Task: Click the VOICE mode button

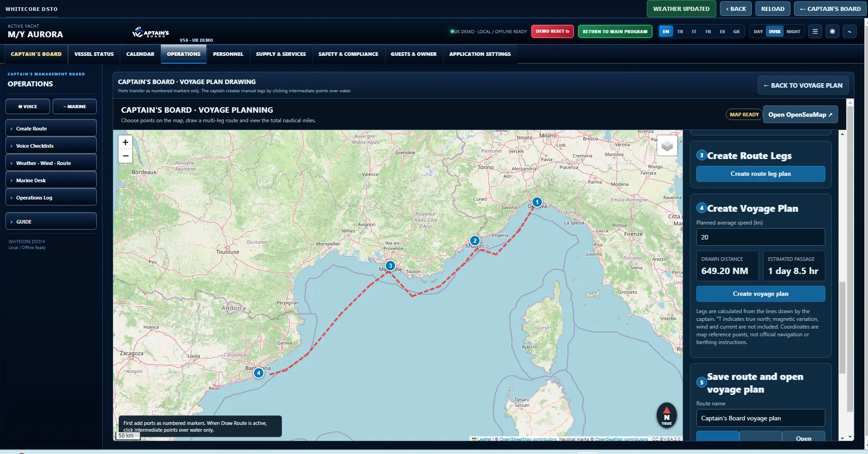Action: point(28,106)
